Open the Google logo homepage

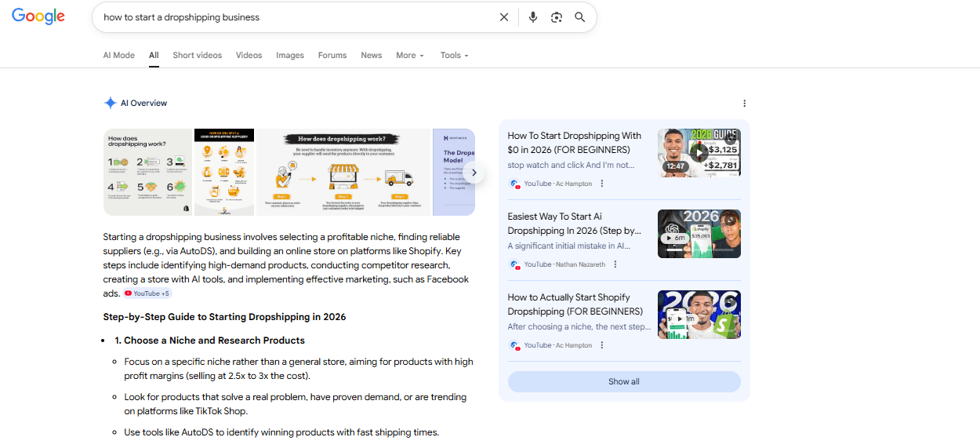38,16
